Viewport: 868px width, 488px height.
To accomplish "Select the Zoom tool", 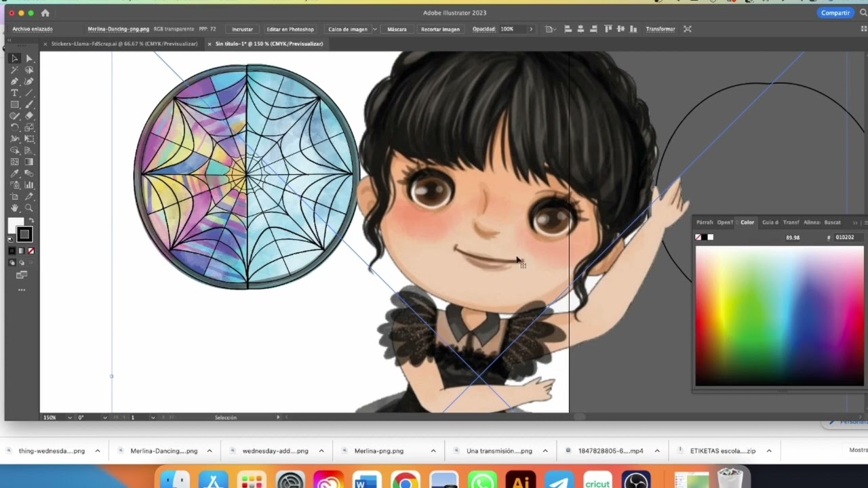I will pos(29,208).
